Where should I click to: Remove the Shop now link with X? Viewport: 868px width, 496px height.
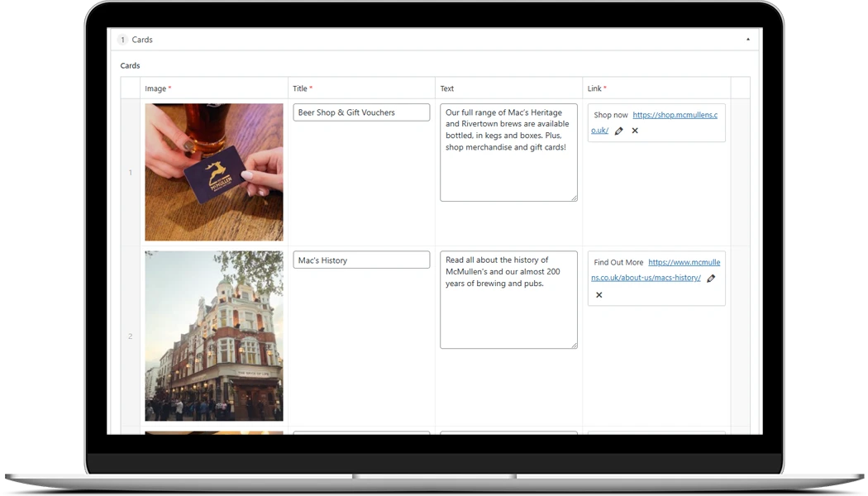(x=635, y=131)
